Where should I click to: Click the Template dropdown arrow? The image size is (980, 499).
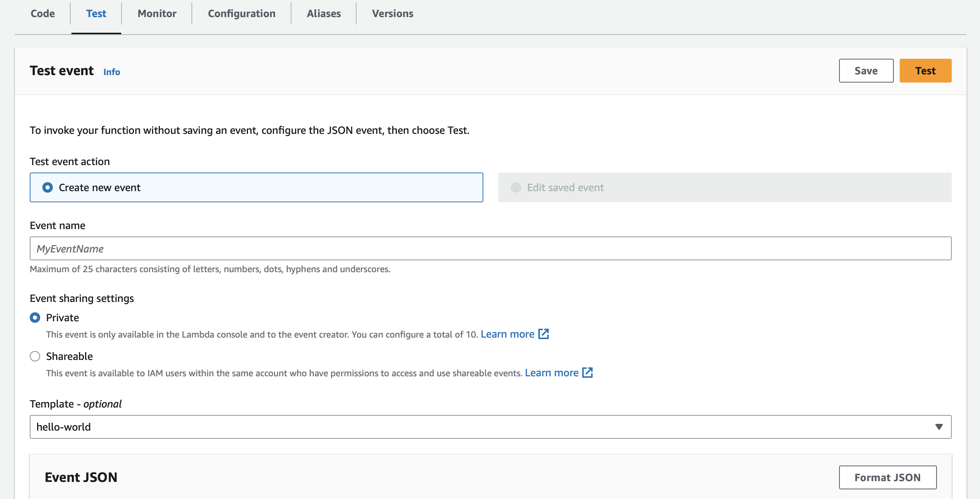[x=938, y=427]
